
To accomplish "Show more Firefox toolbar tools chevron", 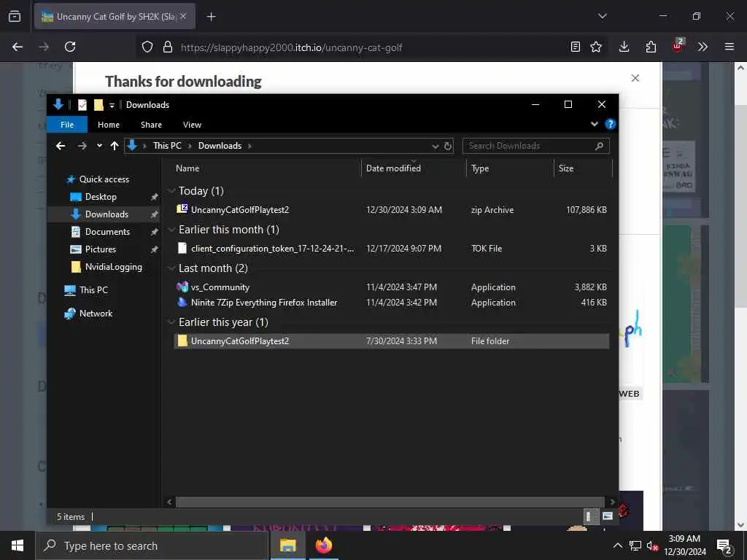I will pyautogui.click(x=703, y=47).
